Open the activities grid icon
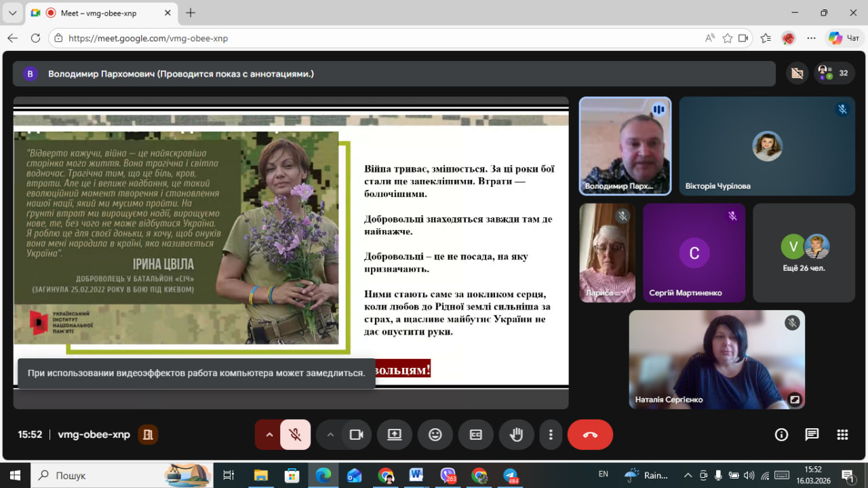This screenshot has height=488, width=868. click(x=842, y=435)
